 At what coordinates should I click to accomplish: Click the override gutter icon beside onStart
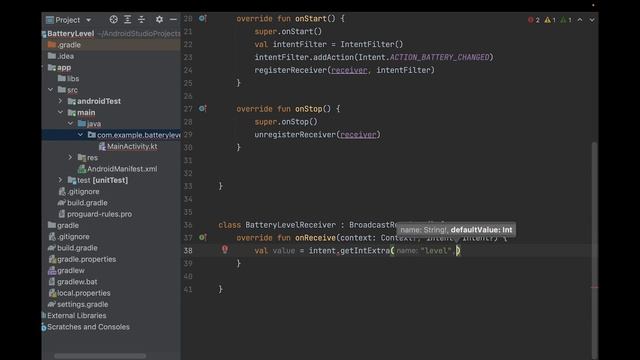coord(202,18)
